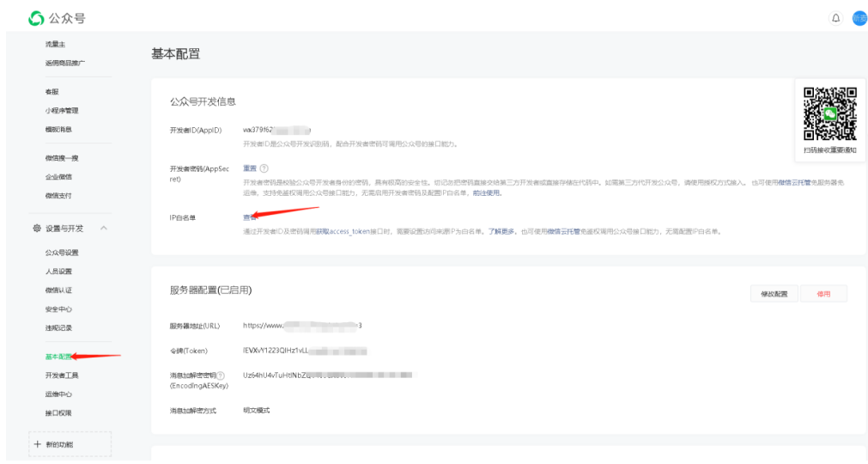The height and width of the screenshot is (464, 868).
Task: Collapse the 设置与开发 section chevron
Action: click(104, 228)
